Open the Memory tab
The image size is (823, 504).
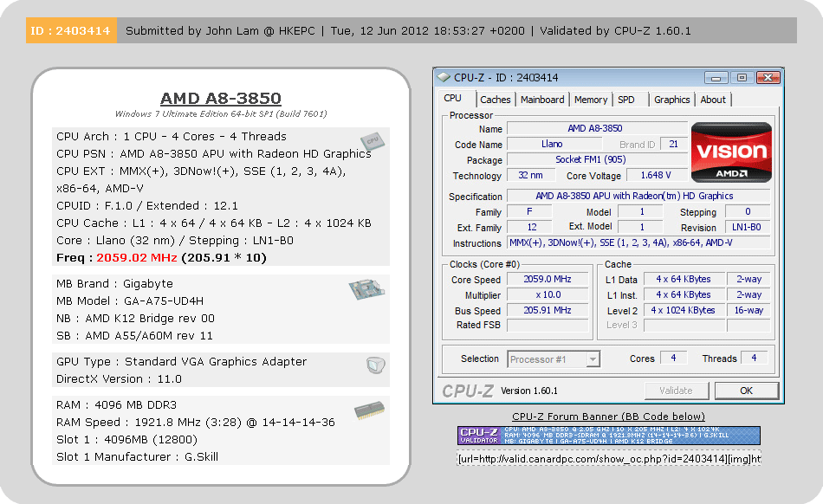pyautogui.click(x=591, y=100)
